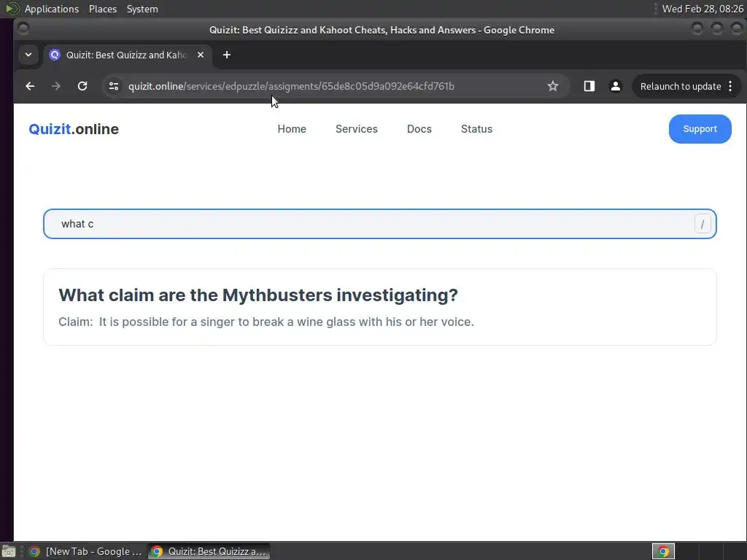Reload the page with the refresh icon
Screen dimensions: 747x560
tap(82, 86)
